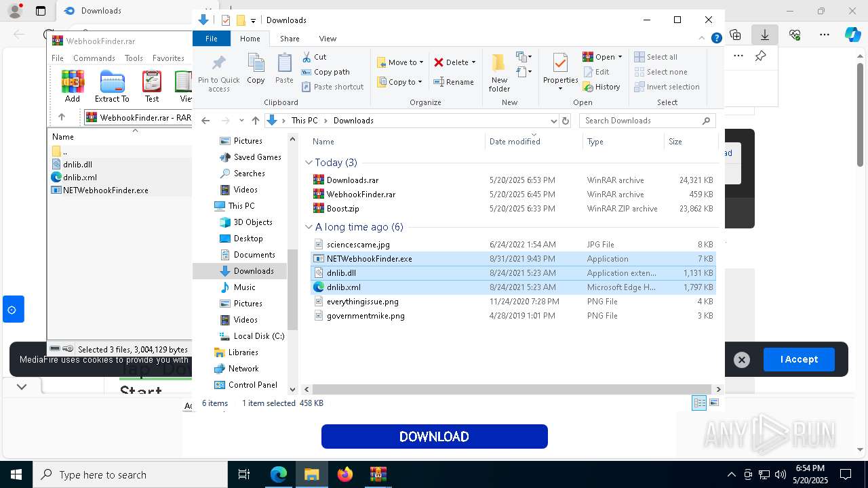
Task: Click WinRAR Extract To icon
Action: tap(112, 87)
